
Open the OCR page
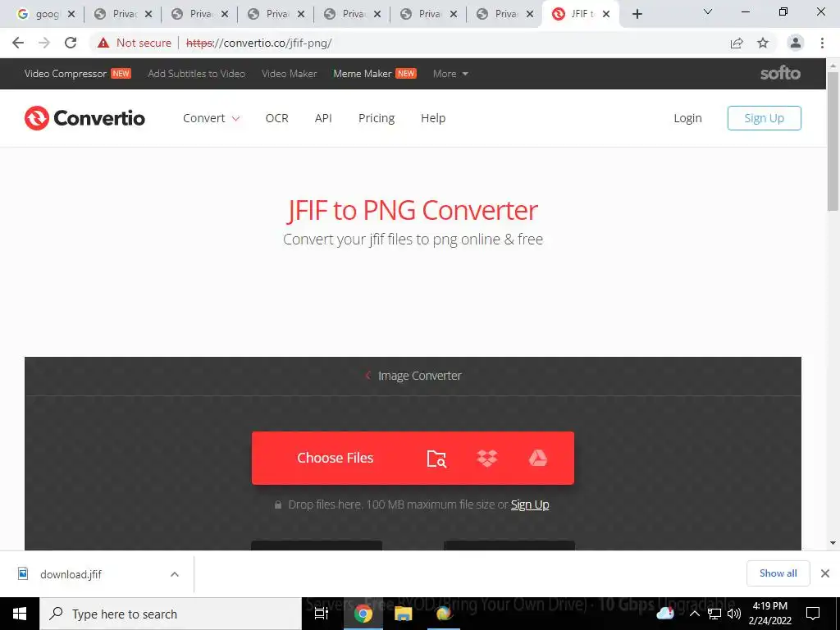[x=277, y=118]
